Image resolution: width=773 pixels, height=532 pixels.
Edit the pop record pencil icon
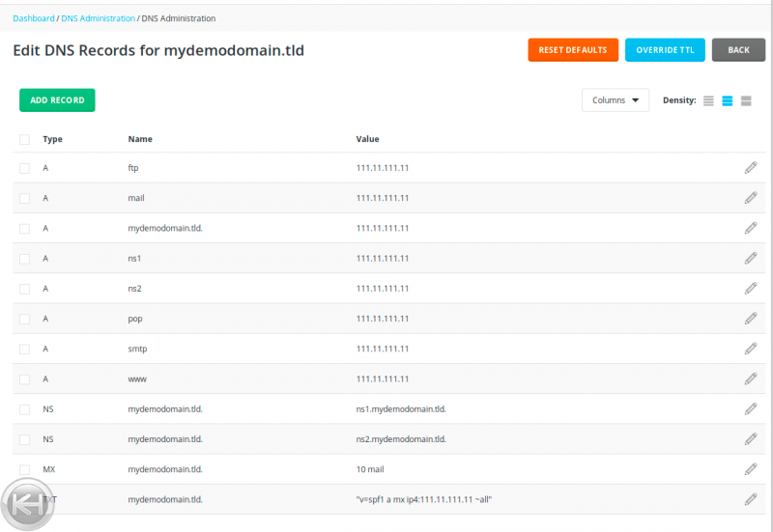(751, 319)
